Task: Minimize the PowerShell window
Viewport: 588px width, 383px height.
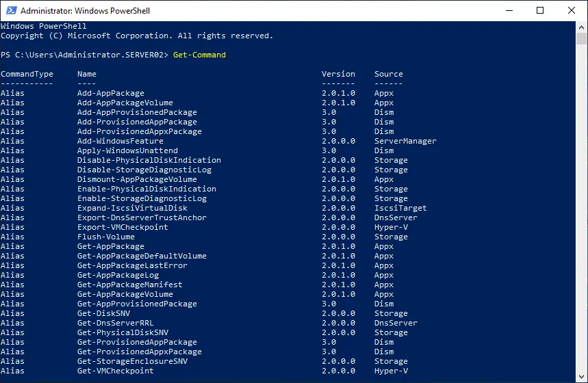Action: tap(509, 10)
